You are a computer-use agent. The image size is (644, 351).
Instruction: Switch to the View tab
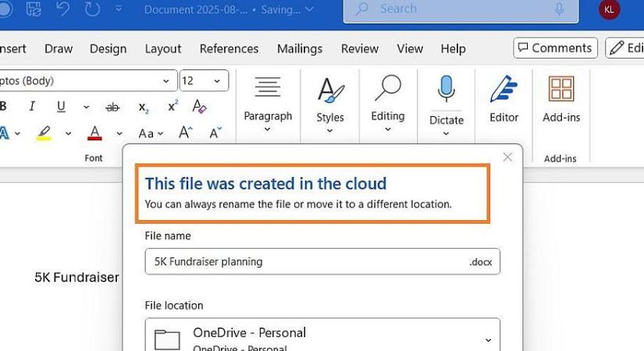410,48
